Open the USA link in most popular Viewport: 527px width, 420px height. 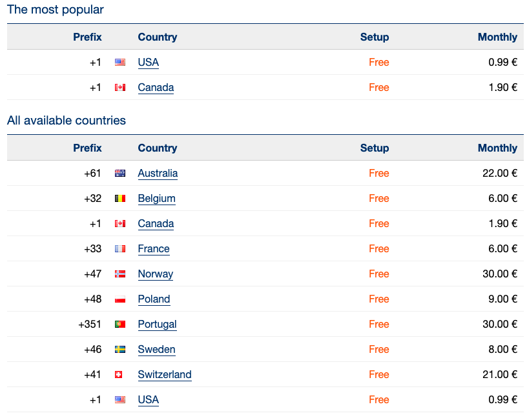point(149,63)
